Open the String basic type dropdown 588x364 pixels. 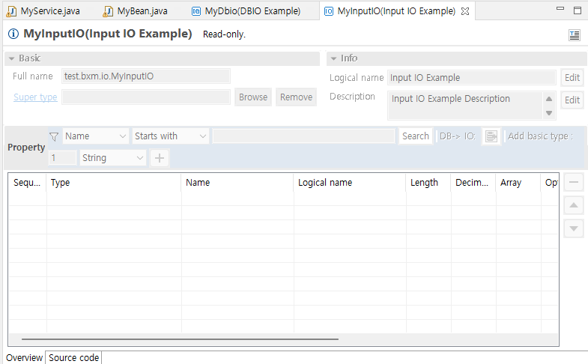pos(114,158)
